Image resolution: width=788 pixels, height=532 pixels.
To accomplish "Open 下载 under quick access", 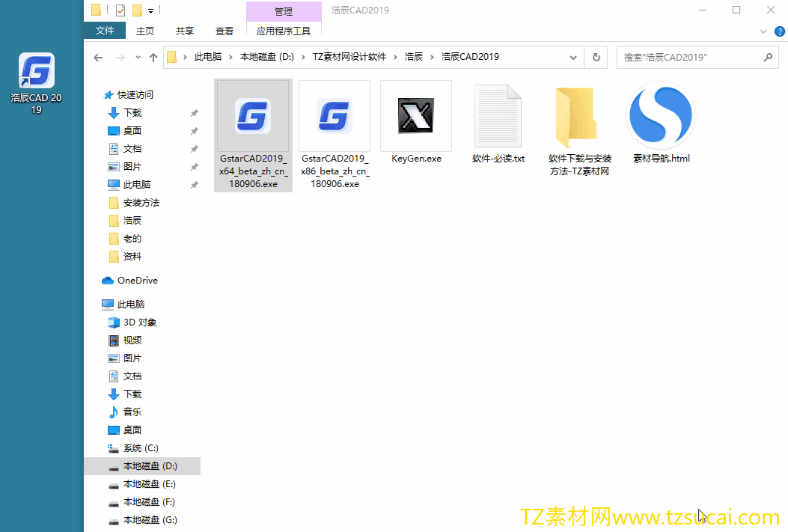I will pos(132,112).
